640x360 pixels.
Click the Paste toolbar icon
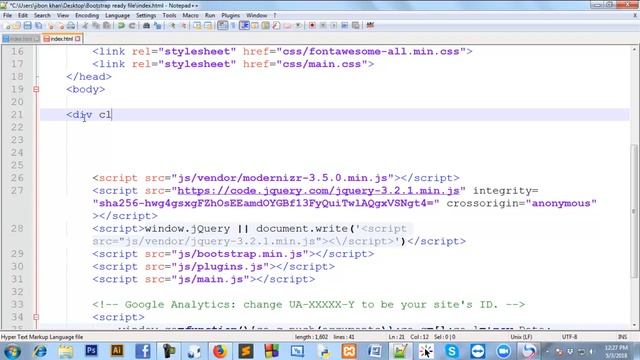coord(107,26)
